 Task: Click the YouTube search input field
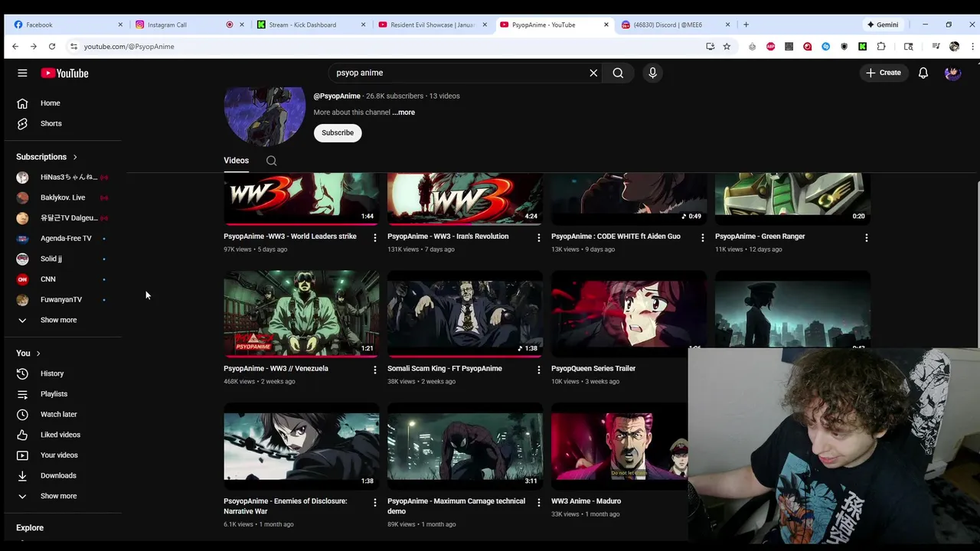[458, 73]
